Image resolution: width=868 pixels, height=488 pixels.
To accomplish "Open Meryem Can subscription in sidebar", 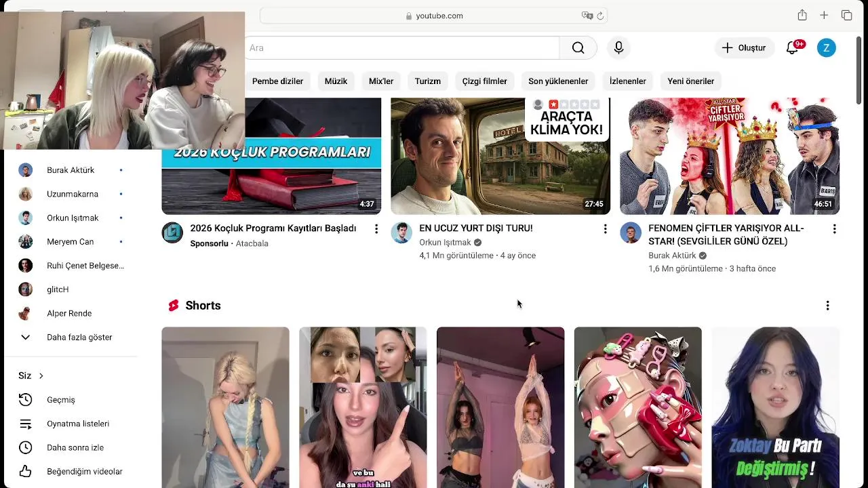I will coord(71,241).
